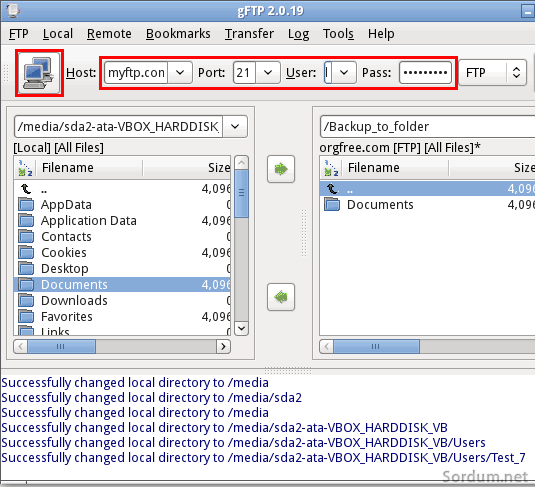
Task: Click the remote Size column header
Action: [x=492, y=168]
